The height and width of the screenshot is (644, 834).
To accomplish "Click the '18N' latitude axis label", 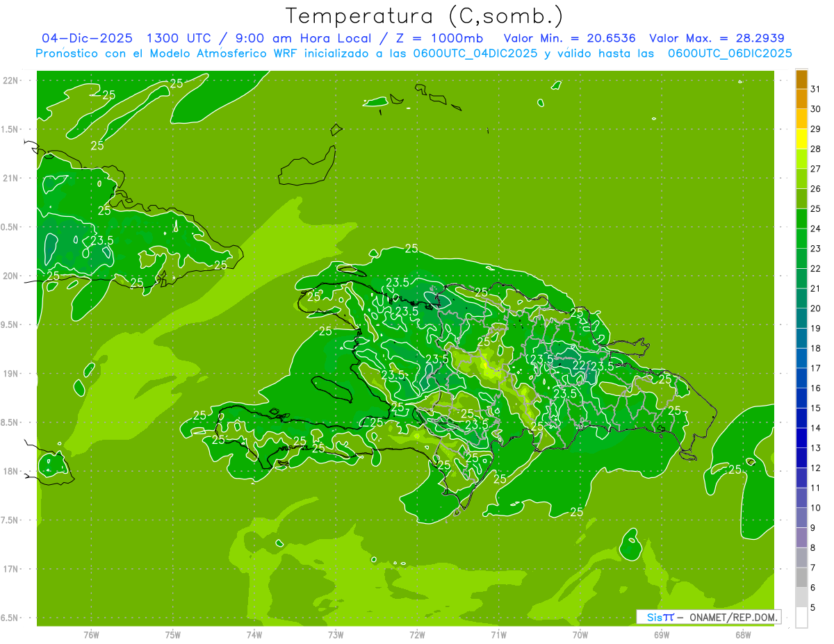I will (x=12, y=471).
